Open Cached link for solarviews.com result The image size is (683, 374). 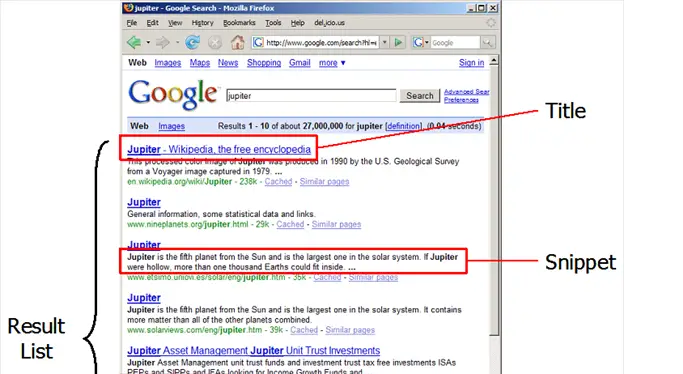[304, 330]
